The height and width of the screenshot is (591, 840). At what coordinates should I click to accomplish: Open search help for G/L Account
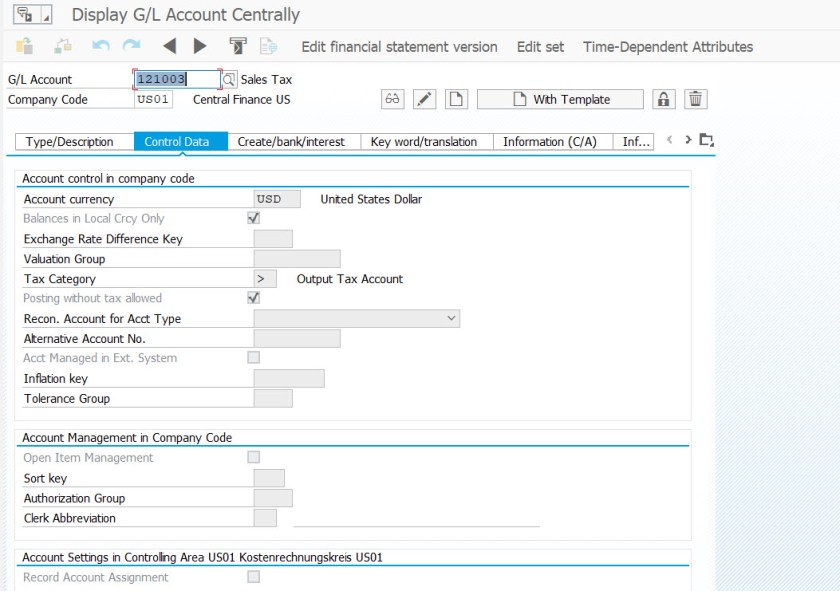point(229,79)
